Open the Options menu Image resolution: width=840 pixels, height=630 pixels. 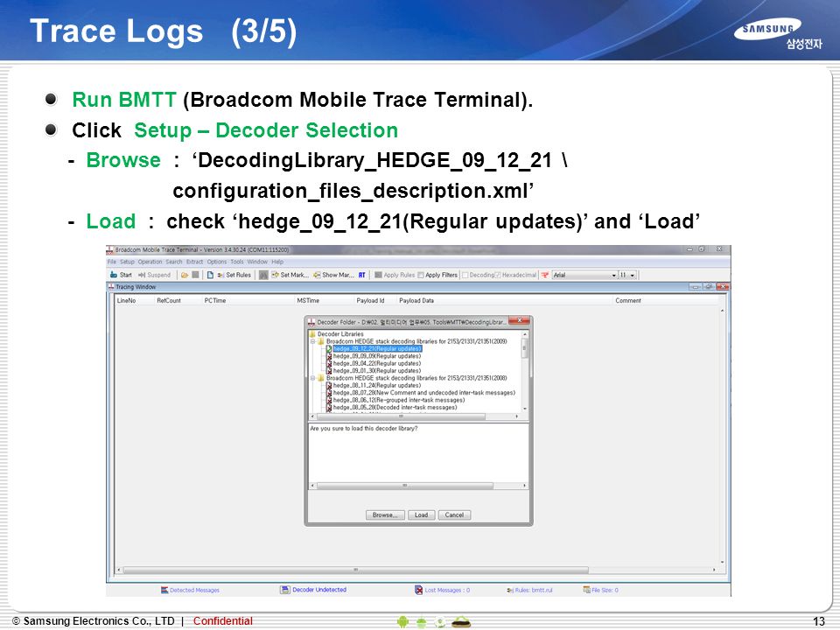tap(217, 262)
